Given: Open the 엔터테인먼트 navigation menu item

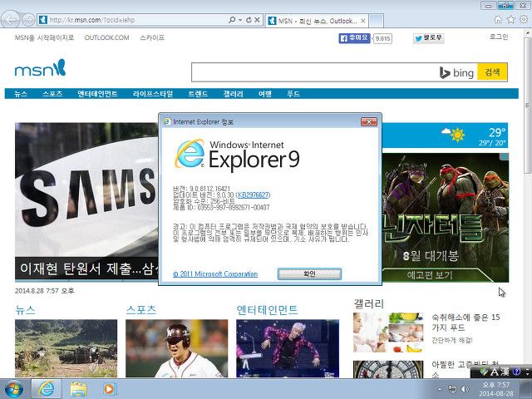Looking at the screenshot, I should tap(97, 94).
